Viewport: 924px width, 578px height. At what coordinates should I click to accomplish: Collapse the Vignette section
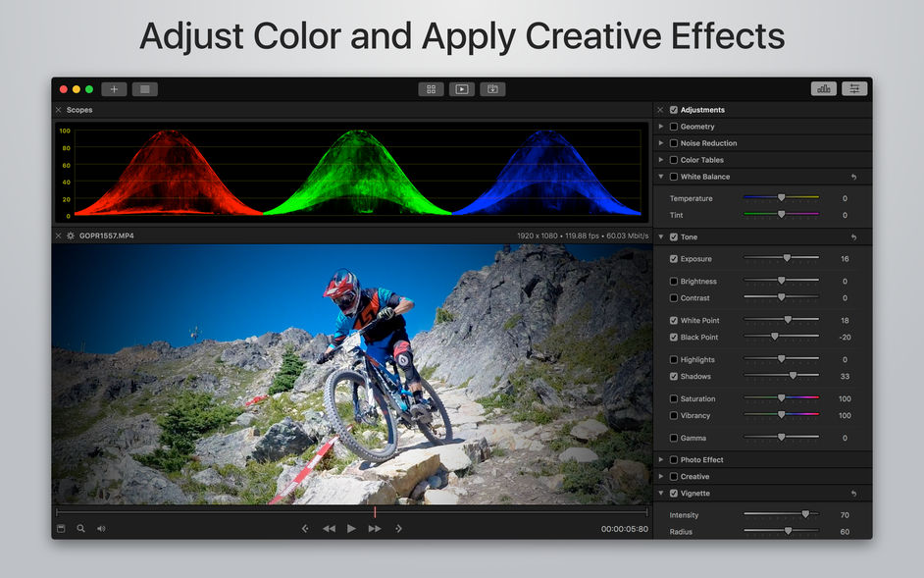pyautogui.click(x=661, y=493)
